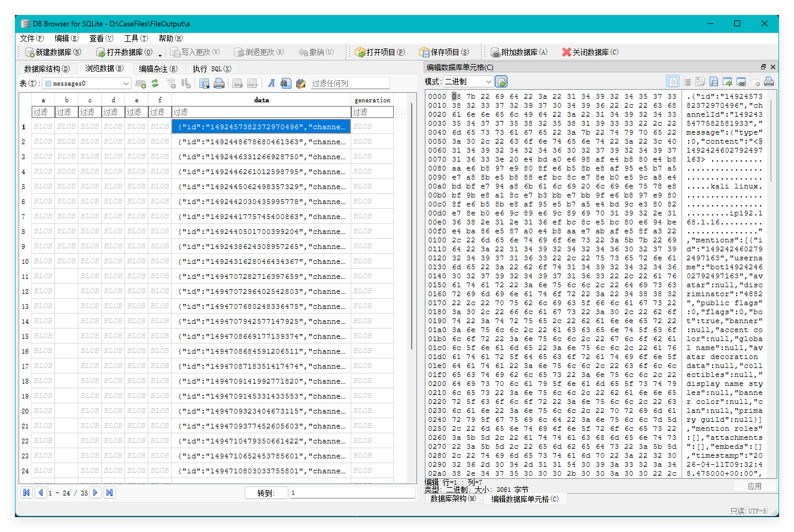The height and width of the screenshot is (532, 794).
Task: Click the generation column header
Action: pyautogui.click(x=372, y=100)
